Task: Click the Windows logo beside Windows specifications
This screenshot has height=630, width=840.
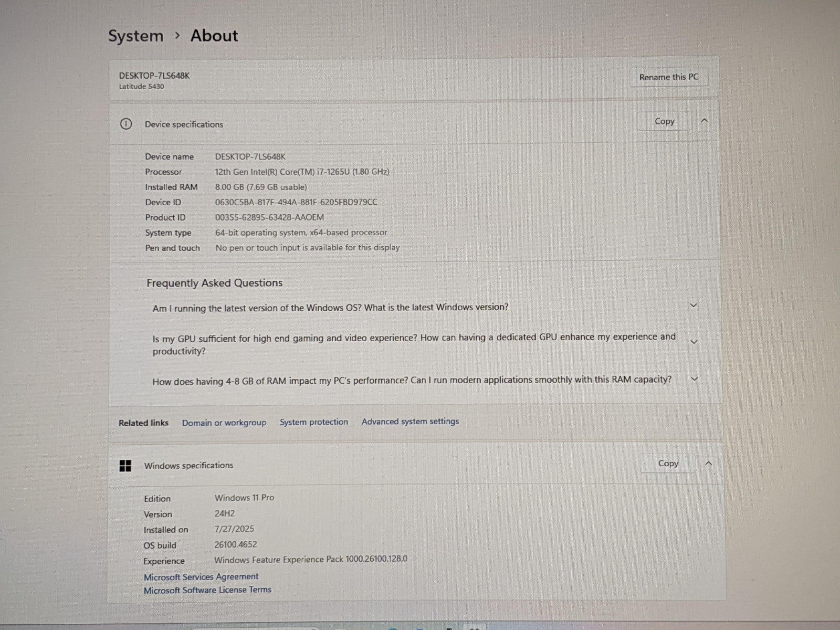Action: coord(125,466)
